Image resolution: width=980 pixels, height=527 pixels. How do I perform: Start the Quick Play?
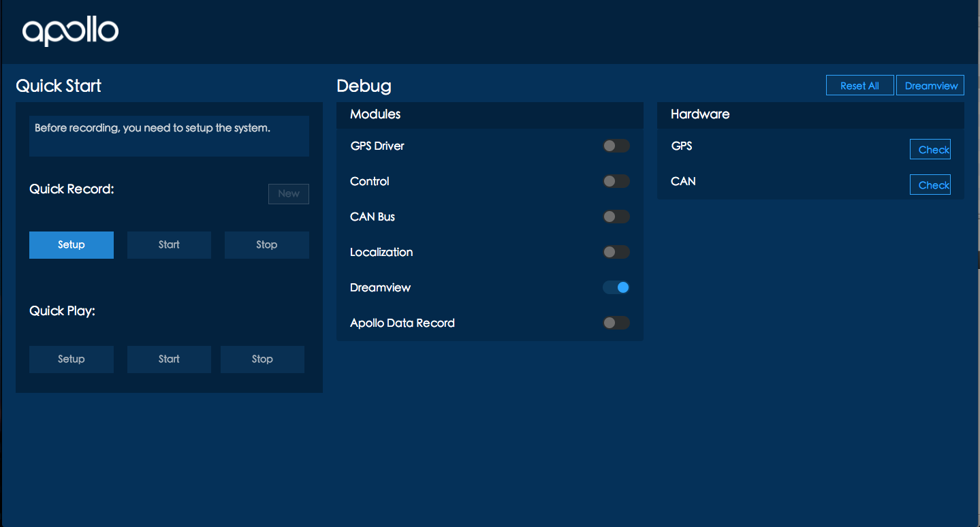click(x=169, y=360)
